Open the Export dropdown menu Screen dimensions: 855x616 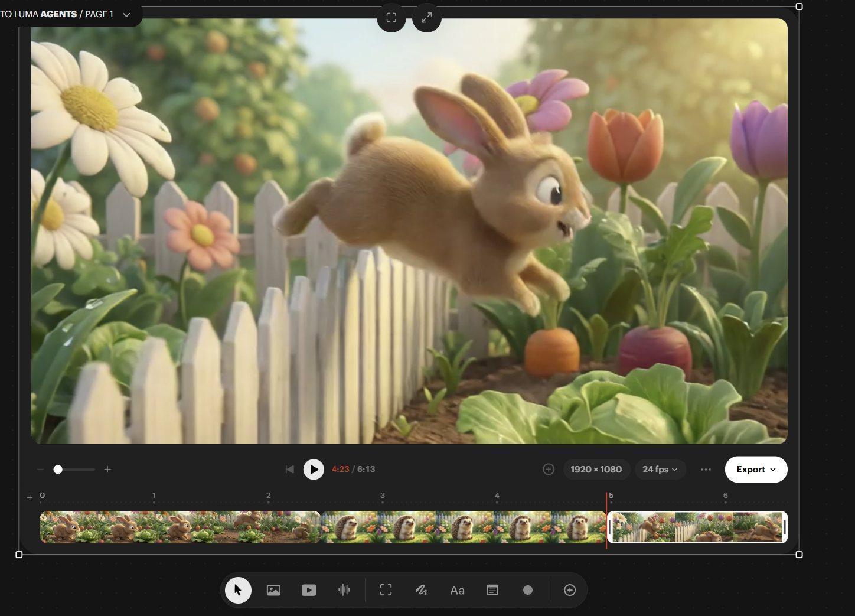pyautogui.click(x=756, y=470)
